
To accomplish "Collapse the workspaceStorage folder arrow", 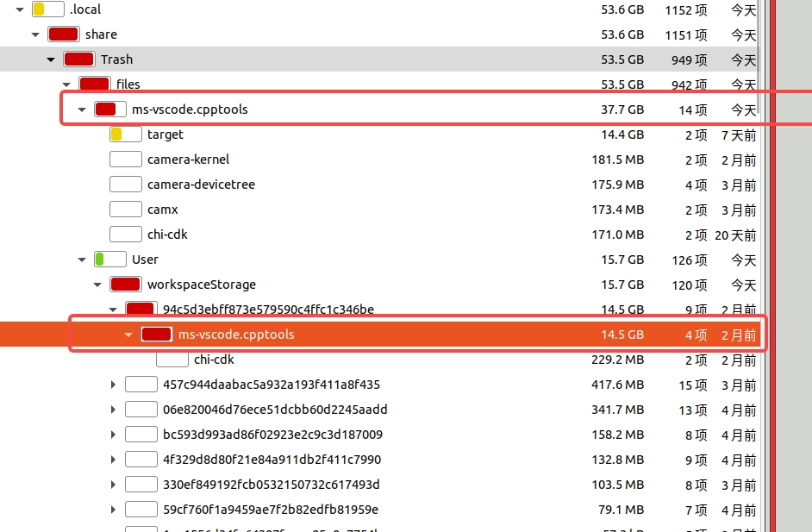I will pos(97,285).
